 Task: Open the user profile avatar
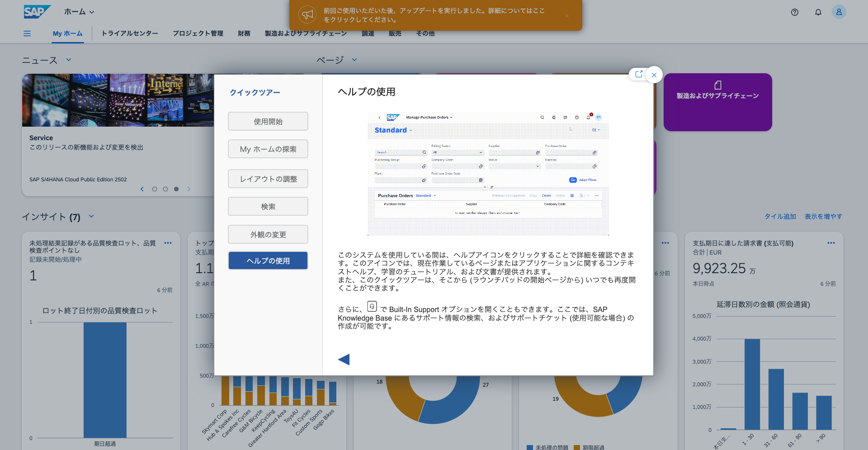pyautogui.click(x=839, y=12)
